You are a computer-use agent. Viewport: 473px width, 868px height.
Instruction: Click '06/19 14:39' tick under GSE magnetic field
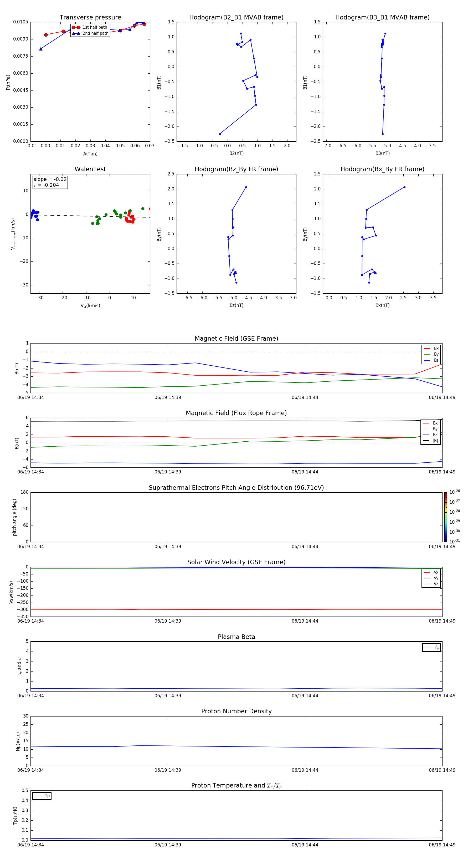(x=168, y=397)
